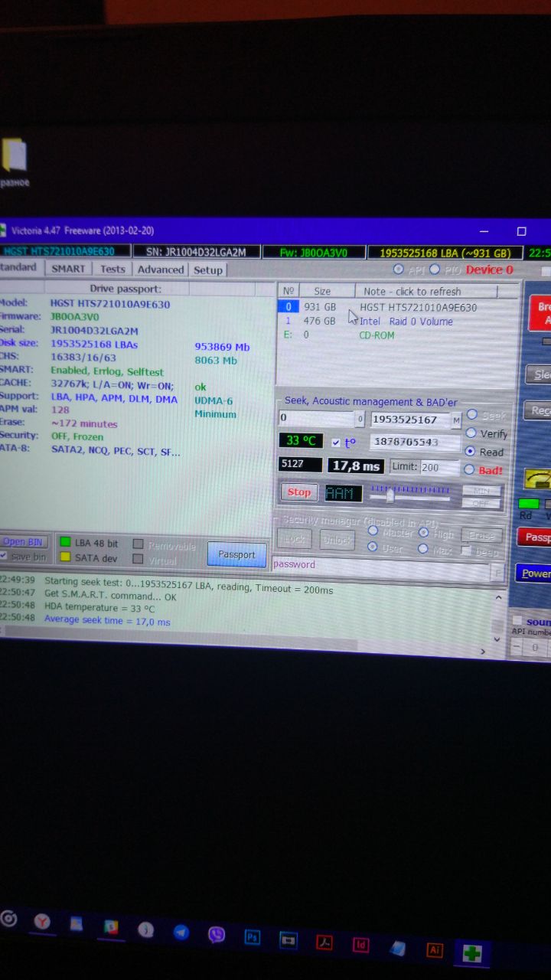Open the Yandex Browser taskbar icon

pyautogui.click(x=43, y=920)
